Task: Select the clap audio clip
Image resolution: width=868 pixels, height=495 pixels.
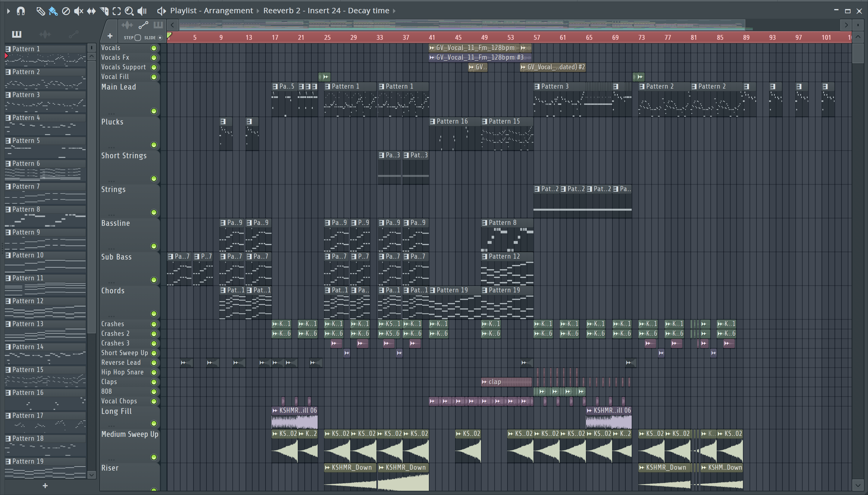Action: [506, 382]
